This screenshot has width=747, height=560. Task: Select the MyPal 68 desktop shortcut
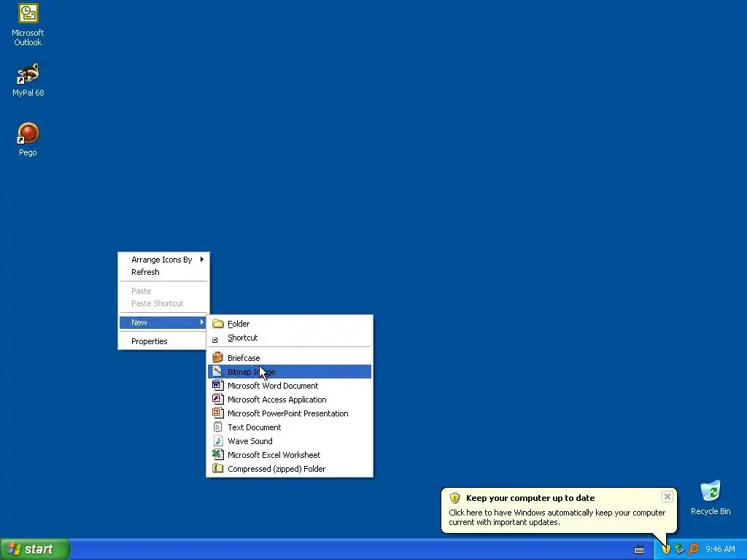pyautogui.click(x=28, y=79)
